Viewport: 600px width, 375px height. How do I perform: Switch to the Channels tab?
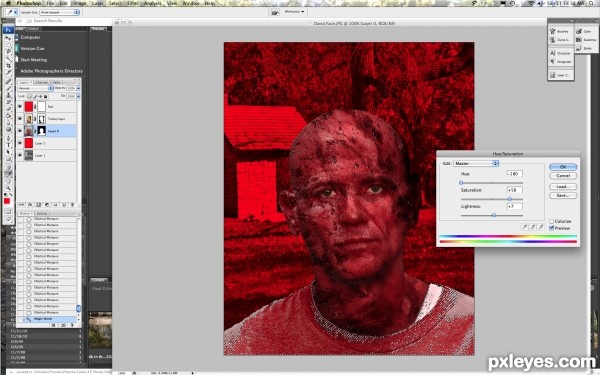tap(42, 82)
